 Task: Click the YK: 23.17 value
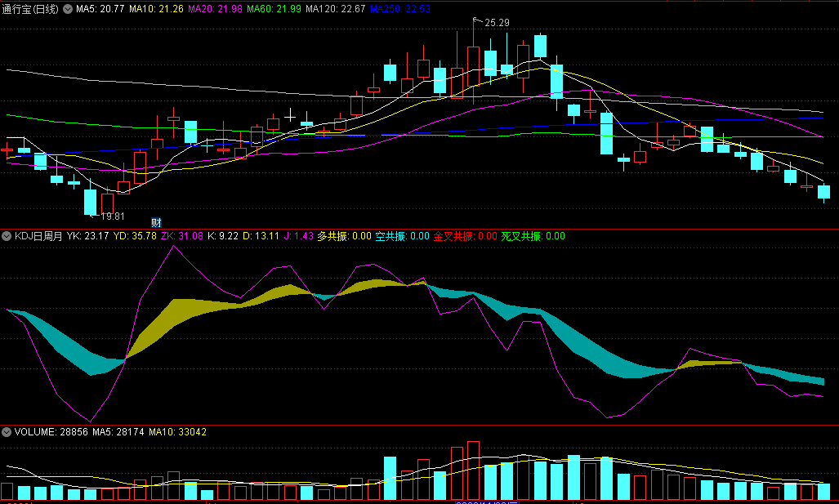(x=87, y=236)
